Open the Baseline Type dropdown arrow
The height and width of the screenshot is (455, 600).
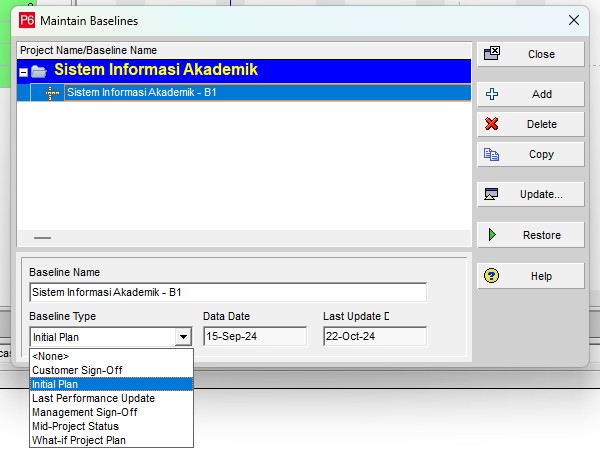coord(183,337)
